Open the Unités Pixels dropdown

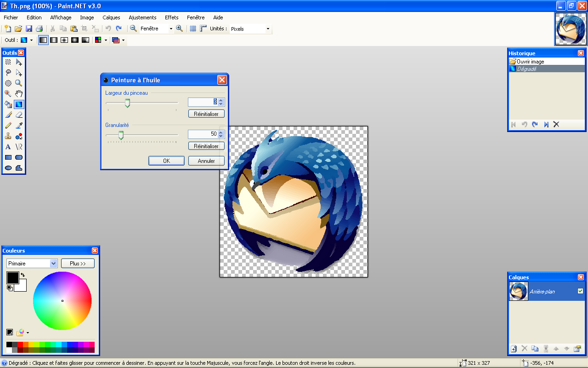(268, 29)
